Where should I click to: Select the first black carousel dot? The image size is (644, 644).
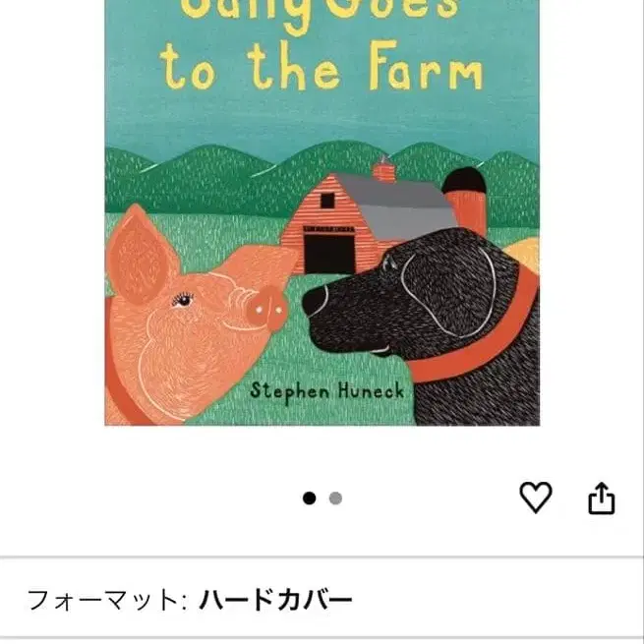point(310,498)
